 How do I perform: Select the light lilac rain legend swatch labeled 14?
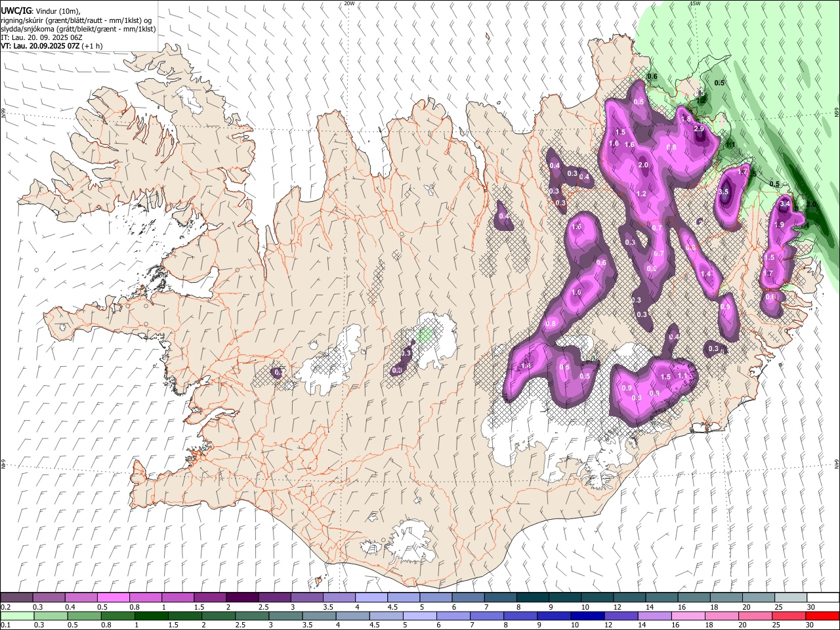[654, 616]
